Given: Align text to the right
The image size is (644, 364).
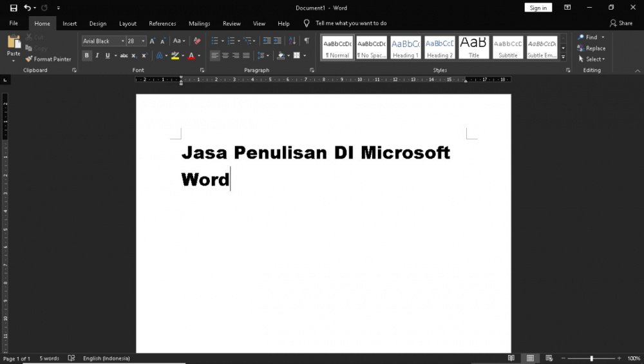Looking at the screenshot, I should click(236, 55).
